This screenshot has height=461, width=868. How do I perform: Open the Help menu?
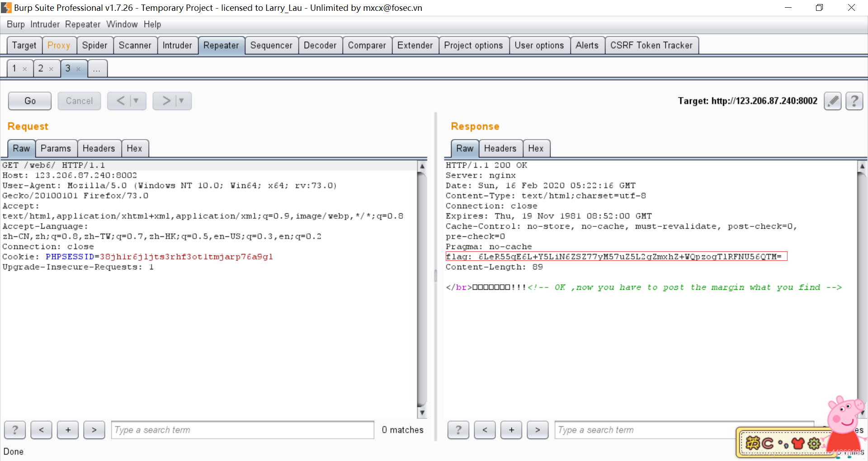(152, 24)
